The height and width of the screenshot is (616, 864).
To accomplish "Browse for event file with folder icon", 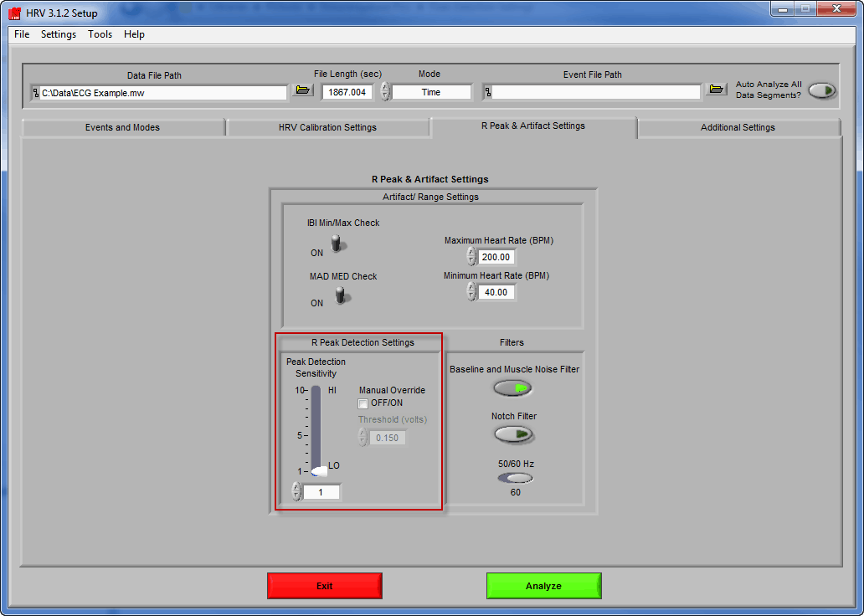I will pos(716,90).
